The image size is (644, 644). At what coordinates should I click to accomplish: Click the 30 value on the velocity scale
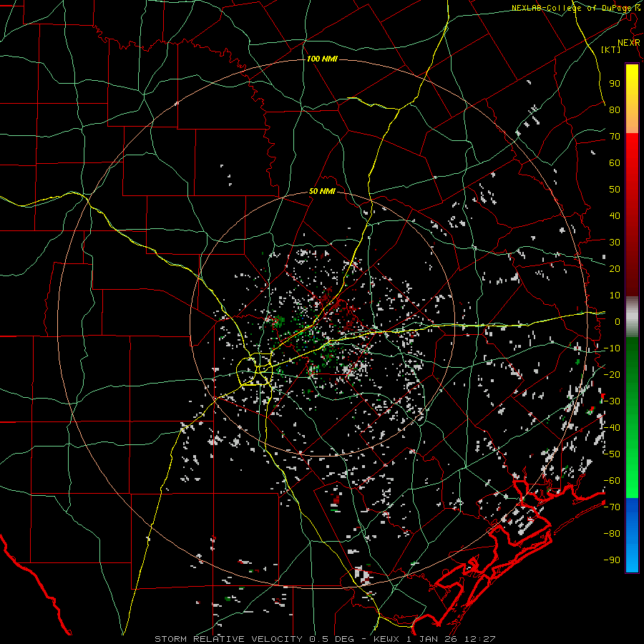pyautogui.click(x=615, y=243)
